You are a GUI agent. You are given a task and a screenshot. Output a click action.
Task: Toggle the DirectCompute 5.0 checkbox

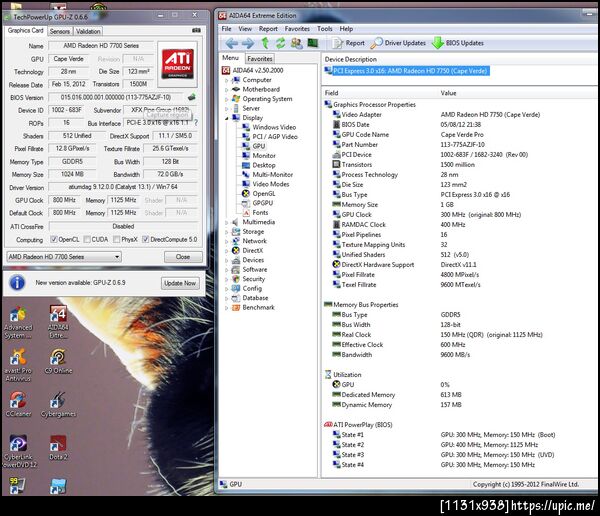pyautogui.click(x=145, y=240)
